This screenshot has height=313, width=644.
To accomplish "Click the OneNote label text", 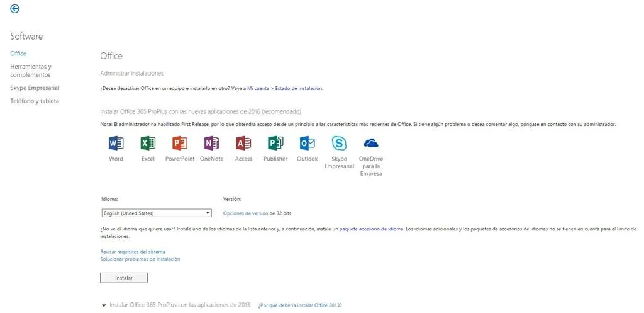I will tap(211, 159).
